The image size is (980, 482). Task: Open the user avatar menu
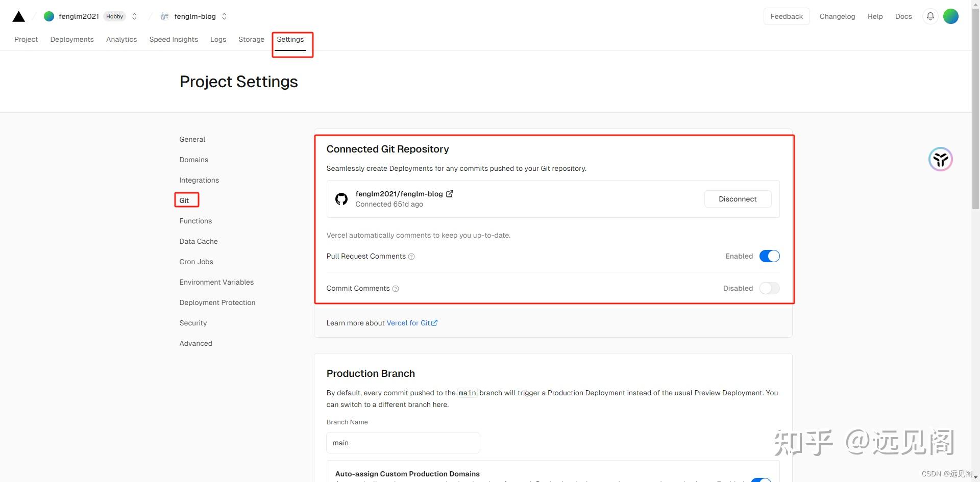pyautogui.click(x=950, y=16)
